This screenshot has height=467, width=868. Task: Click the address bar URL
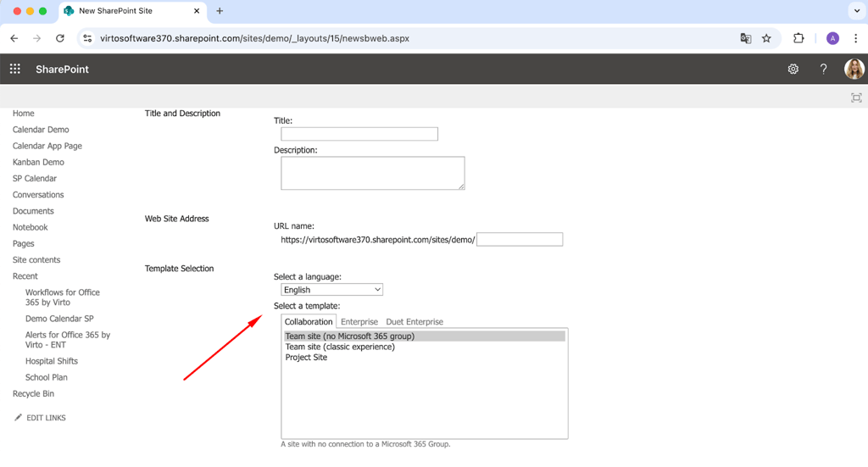click(254, 39)
